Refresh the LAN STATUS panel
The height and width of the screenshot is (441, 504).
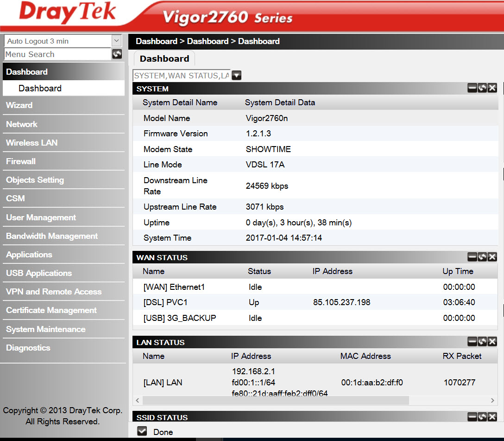[482, 342]
